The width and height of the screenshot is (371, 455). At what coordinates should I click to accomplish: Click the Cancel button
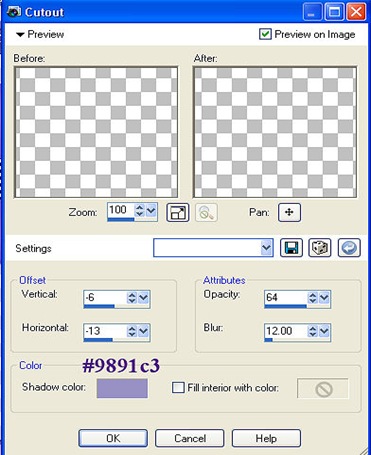190,438
